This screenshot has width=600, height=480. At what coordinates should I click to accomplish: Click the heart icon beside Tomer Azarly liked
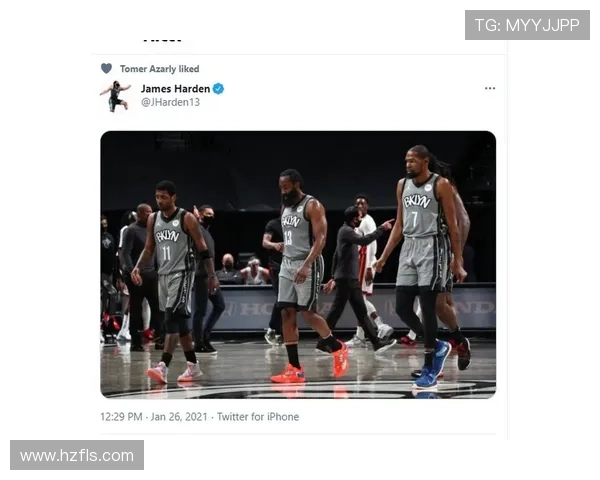106,69
